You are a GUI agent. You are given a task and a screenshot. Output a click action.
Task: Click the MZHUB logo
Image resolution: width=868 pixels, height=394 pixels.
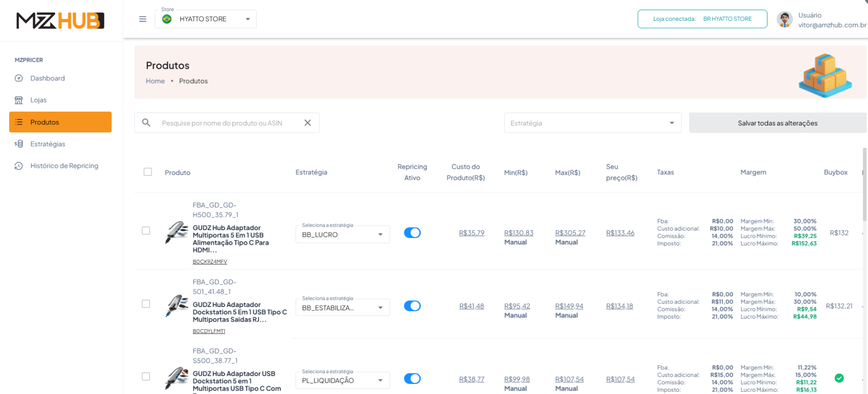click(x=60, y=21)
